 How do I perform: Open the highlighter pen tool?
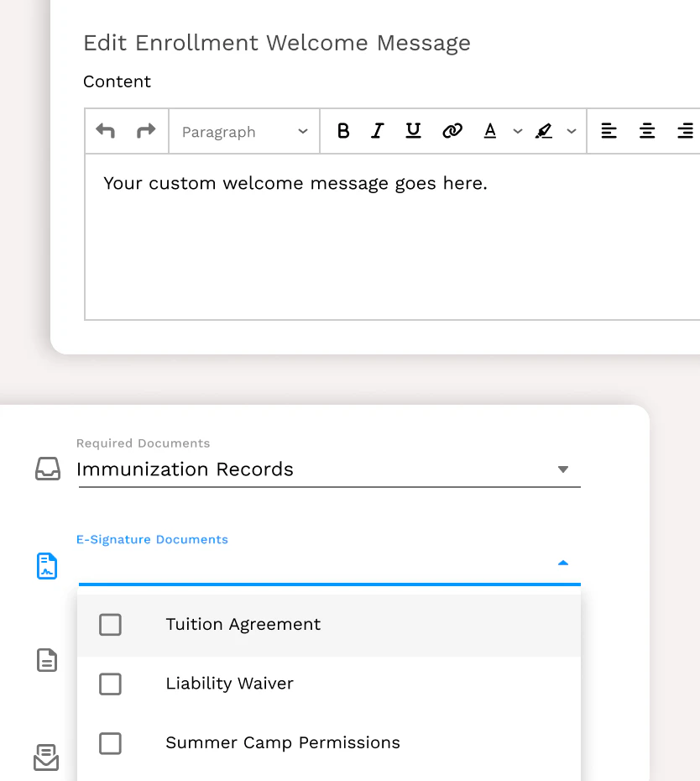coord(544,131)
